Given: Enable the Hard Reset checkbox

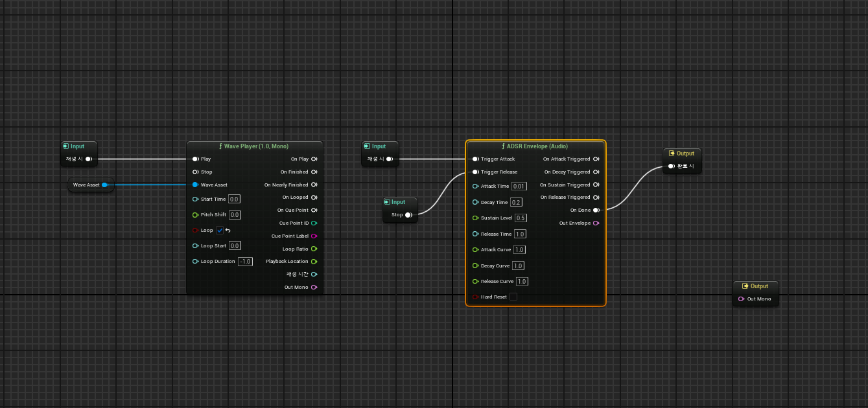Looking at the screenshot, I should (513, 297).
